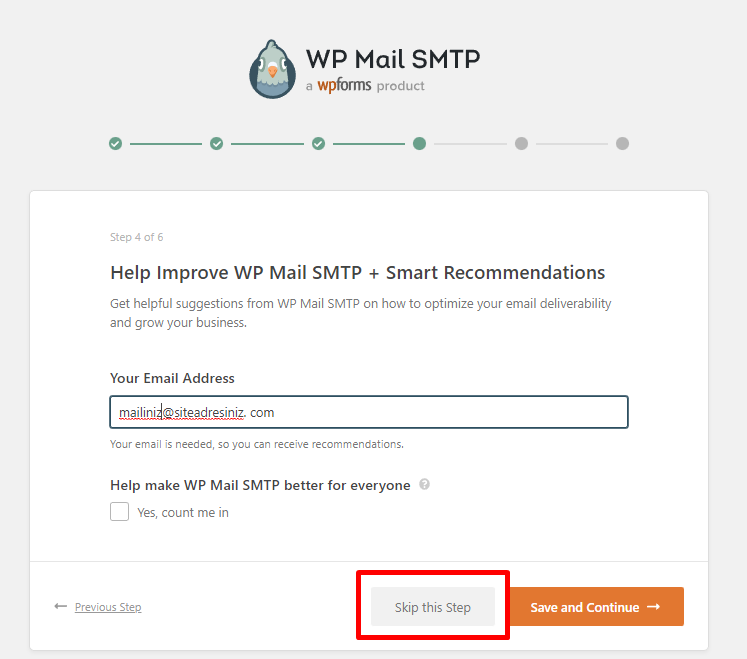Open the help question mark tooltip
Image resolution: width=747 pixels, height=659 pixels.
pos(425,485)
